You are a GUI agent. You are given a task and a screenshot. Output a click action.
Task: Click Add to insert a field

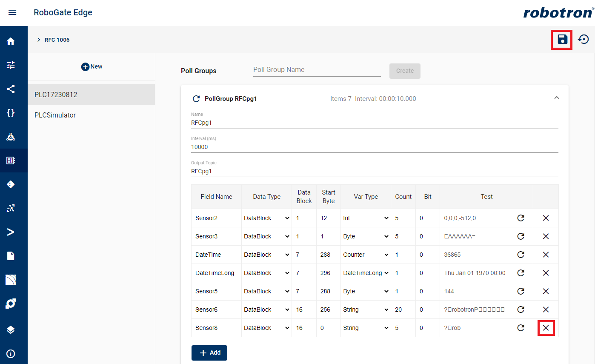(209, 353)
